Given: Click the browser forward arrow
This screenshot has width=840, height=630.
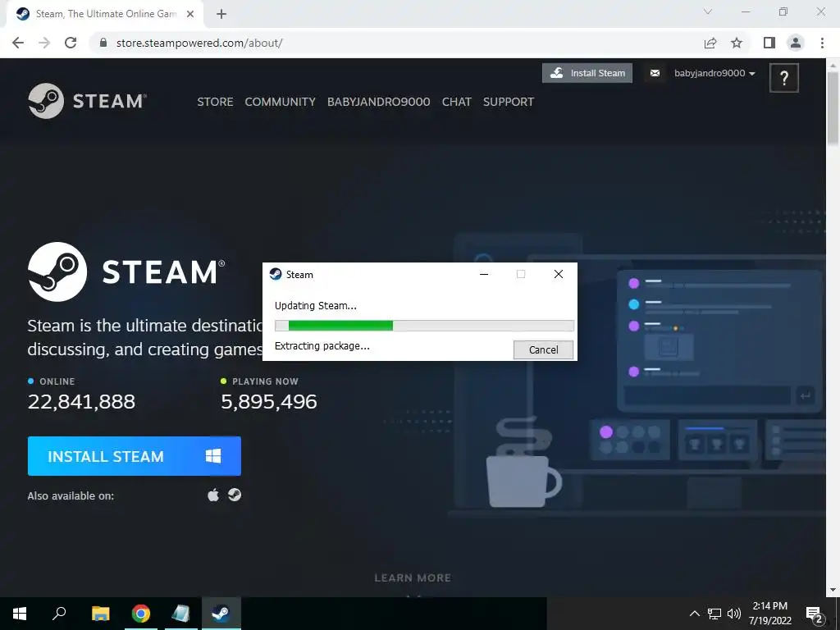Looking at the screenshot, I should pyautogui.click(x=44, y=43).
